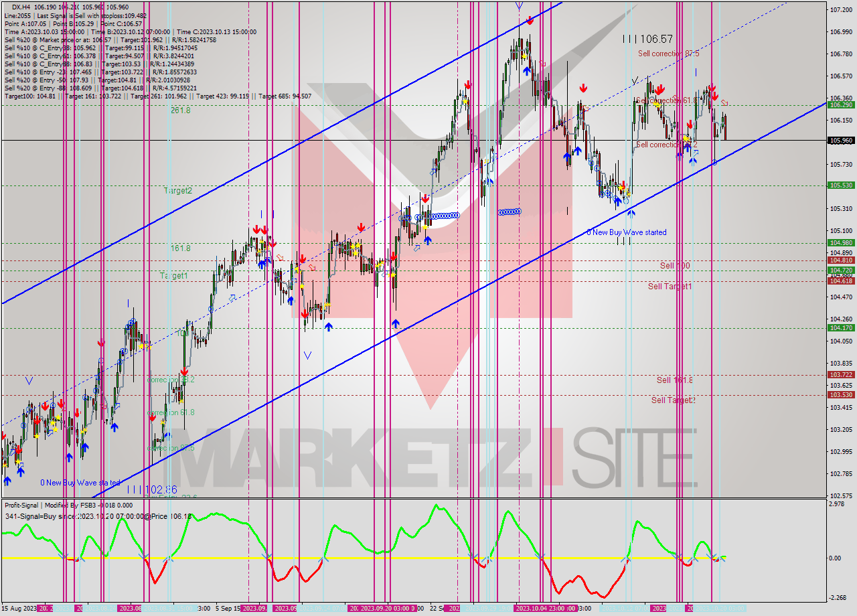The height and width of the screenshot is (616, 857).
Task: Click the green 106.290 price tag
Action: coord(841,105)
